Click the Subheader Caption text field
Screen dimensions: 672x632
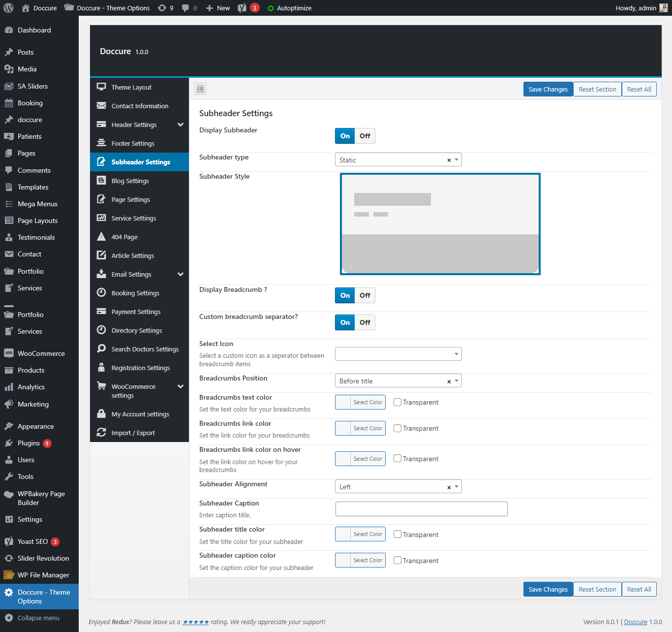tap(421, 509)
